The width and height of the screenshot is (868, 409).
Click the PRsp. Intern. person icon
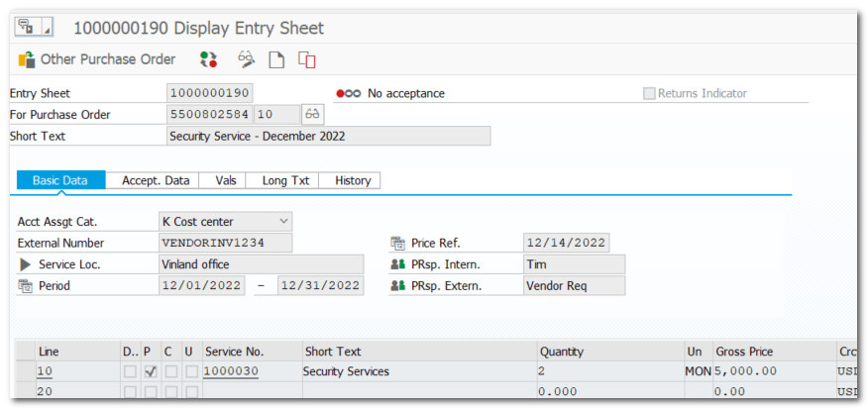click(397, 264)
